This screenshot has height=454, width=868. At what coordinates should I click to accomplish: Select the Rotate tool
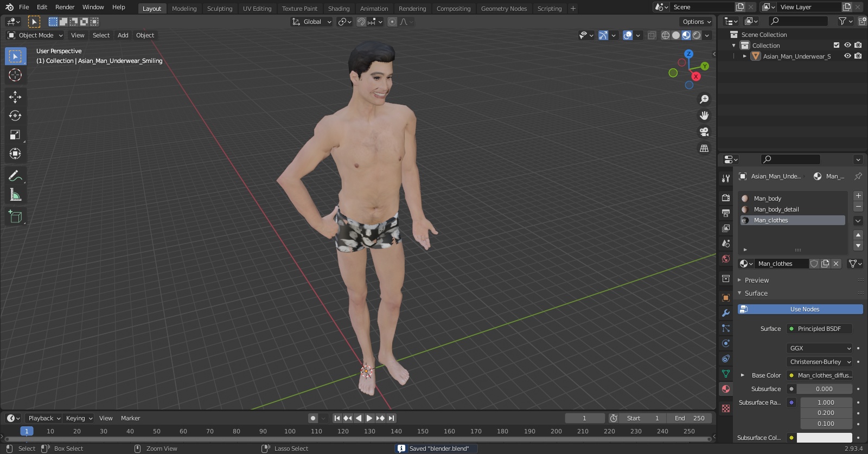click(15, 116)
